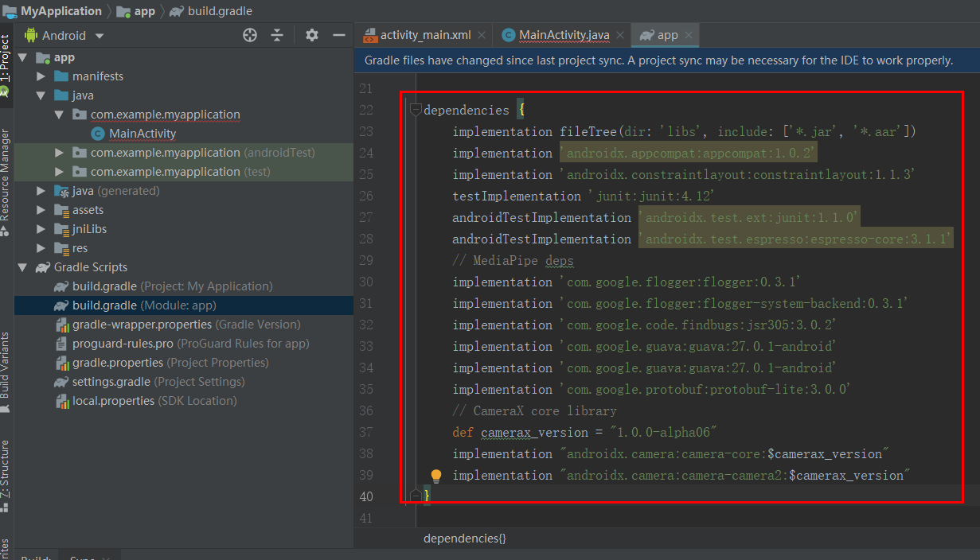The width and height of the screenshot is (980, 560).
Task: Click the appcompat:1.0.2 dependency string
Action: [x=689, y=153]
